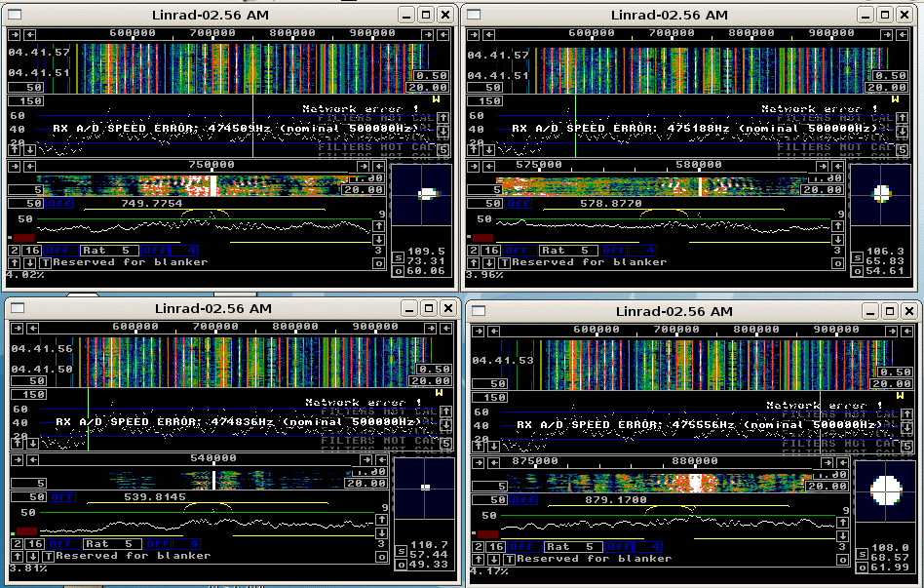This screenshot has width=924, height=588.
Task: Toggle the Off switch left of 539.8145 readout
Action: [x=61, y=497]
